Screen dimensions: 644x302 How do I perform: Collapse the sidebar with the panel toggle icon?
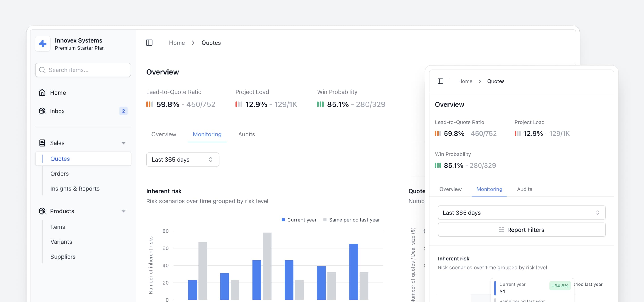click(x=149, y=43)
